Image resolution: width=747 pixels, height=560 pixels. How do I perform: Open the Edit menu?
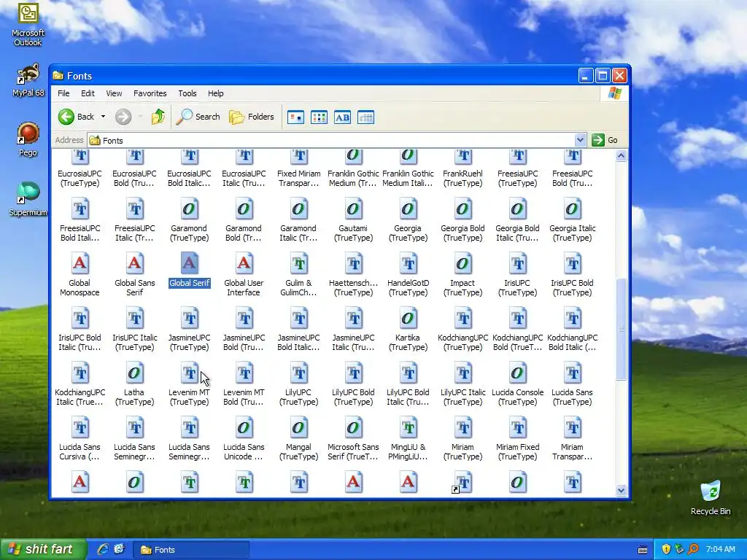[x=88, y=93]
